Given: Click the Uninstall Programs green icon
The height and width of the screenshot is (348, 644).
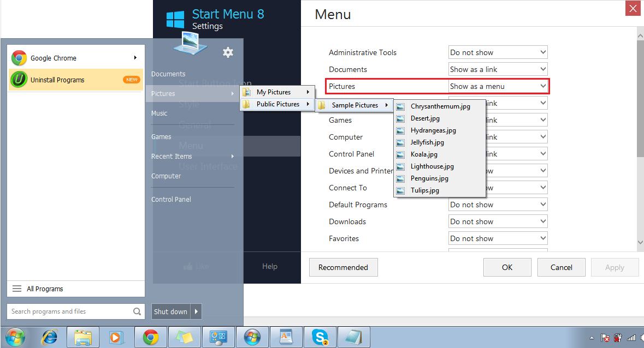Looking at the screenshot, I should coord(19,80).
